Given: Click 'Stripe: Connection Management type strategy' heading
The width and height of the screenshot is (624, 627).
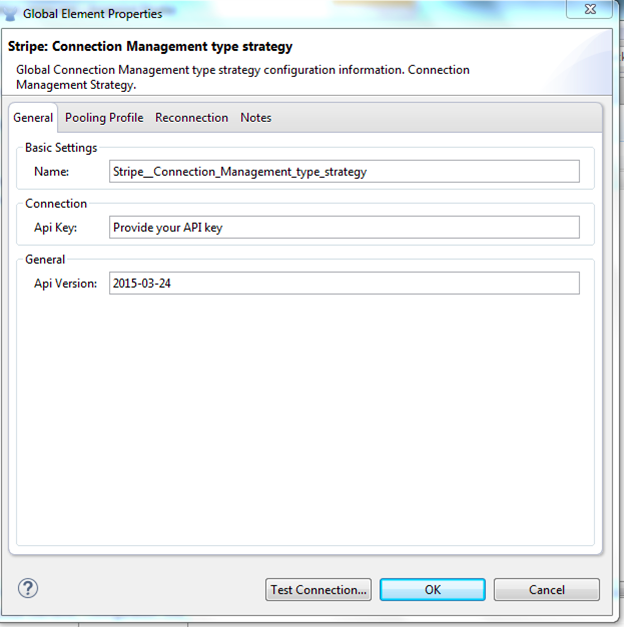Looking at the screenshot, I should [x=150, y=46].
